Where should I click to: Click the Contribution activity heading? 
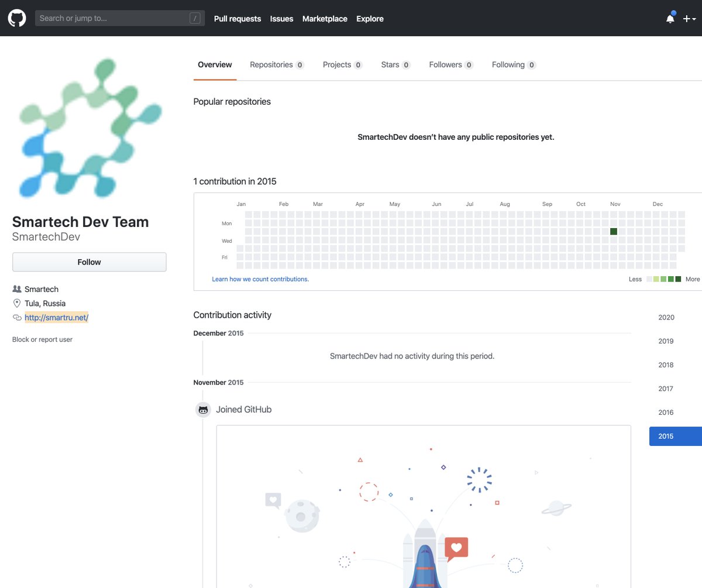232,315
